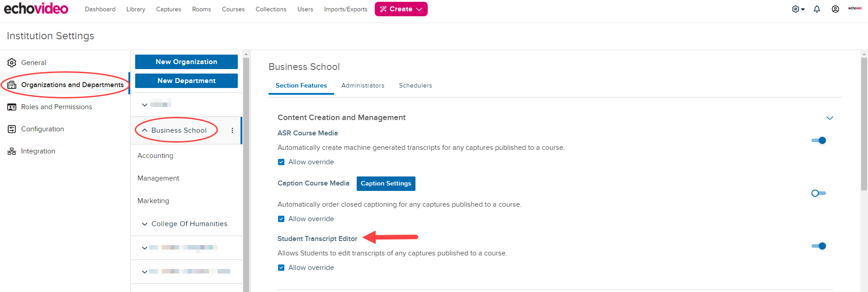Expand College Of Humanities organization
Image resolution: width=868 pixels, height=292 pixels.
[145, 224]
